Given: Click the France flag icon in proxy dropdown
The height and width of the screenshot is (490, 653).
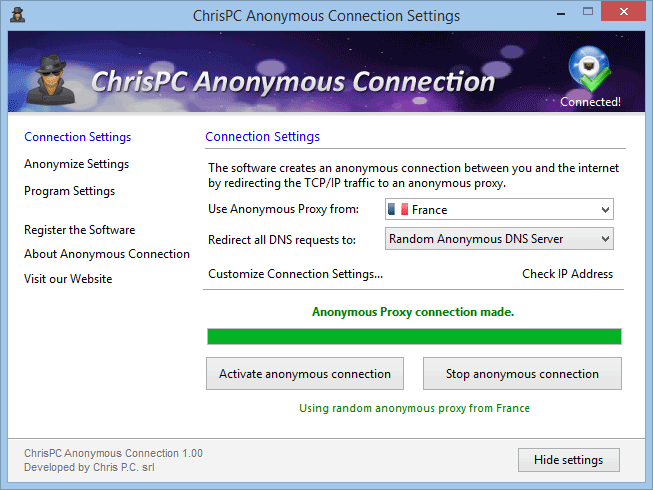Looking at the screenshot, I should [398, 210].
